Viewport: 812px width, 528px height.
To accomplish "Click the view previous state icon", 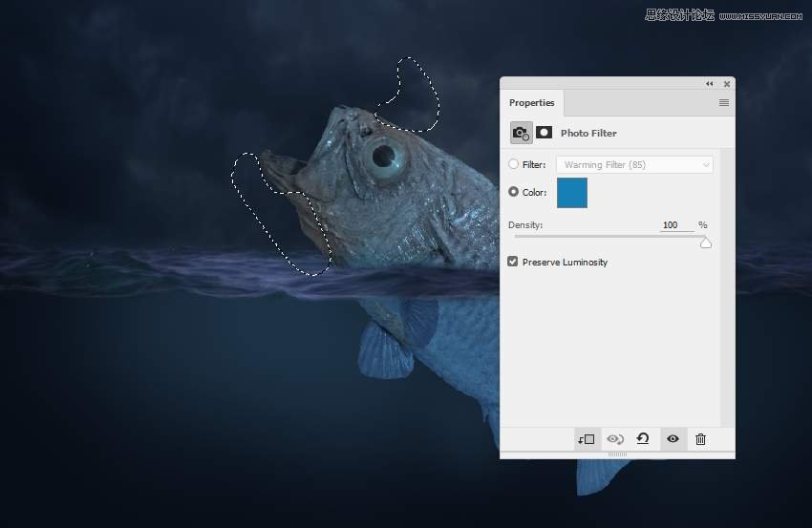I will 615,439.
